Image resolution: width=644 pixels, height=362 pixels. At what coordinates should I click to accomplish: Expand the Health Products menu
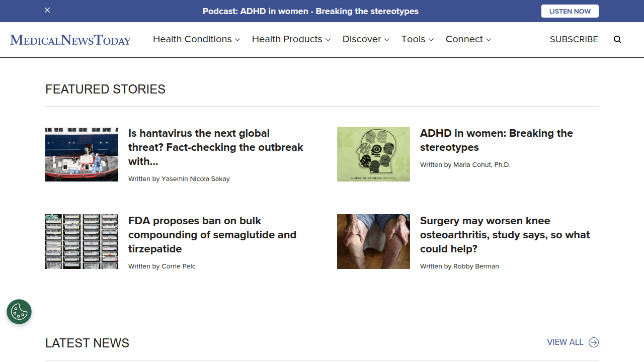click(x=291, y=39)
